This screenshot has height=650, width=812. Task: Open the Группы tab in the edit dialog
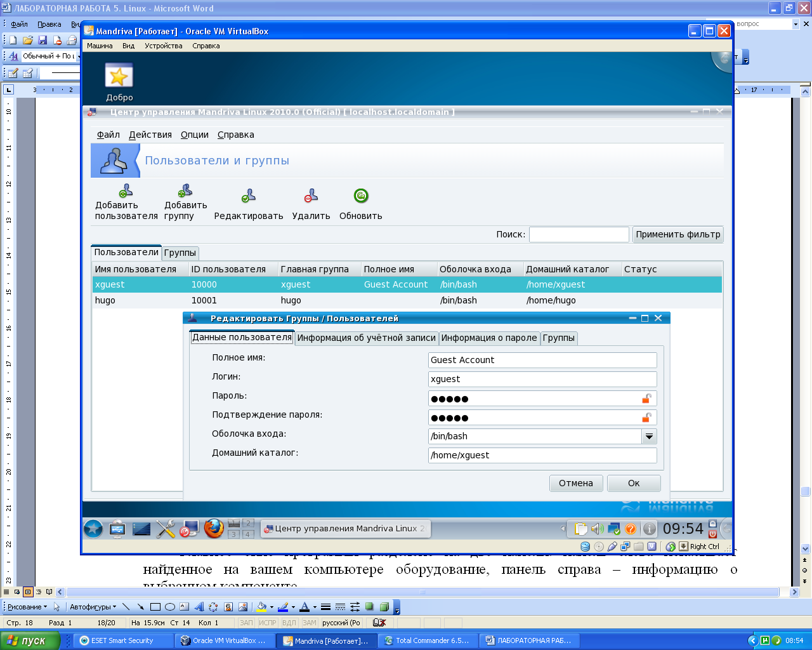coord(559,338)
